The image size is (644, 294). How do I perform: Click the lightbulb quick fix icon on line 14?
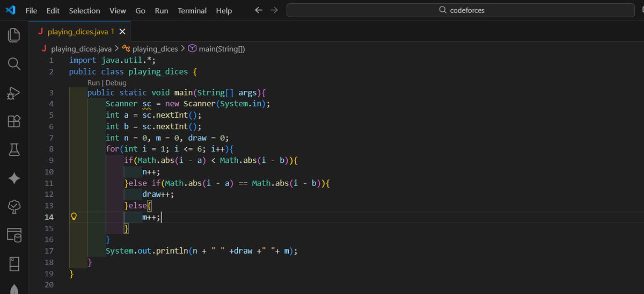point(75,217)
